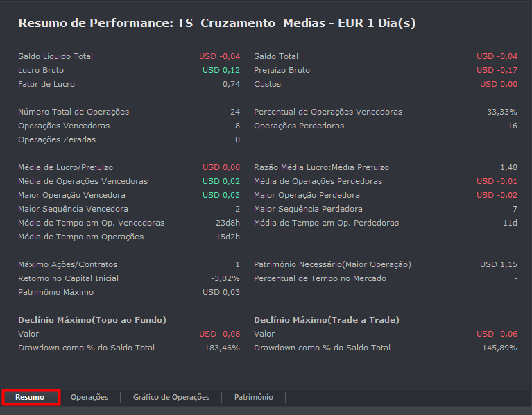Show the Patrimônio tab
The height and width of the screenshot is (415, 532).
tap(253, 397)
